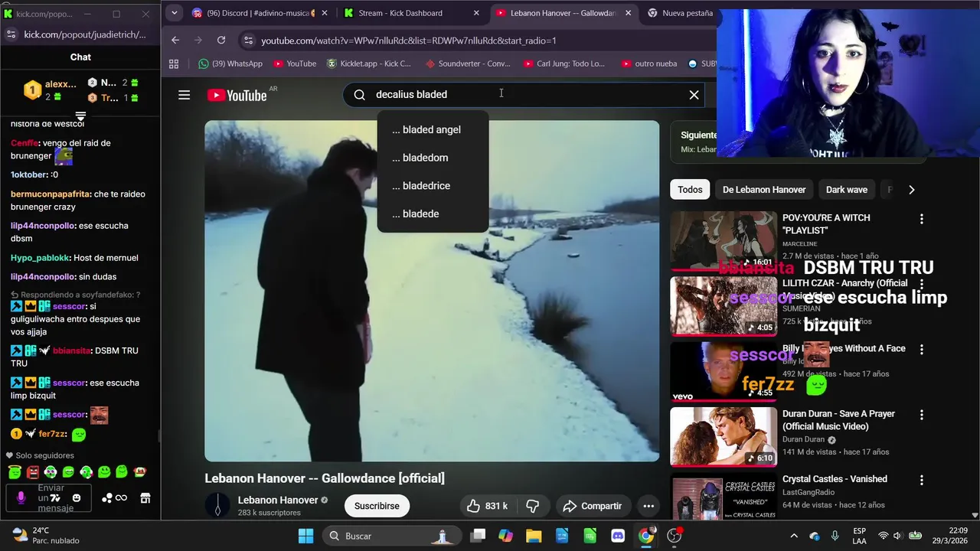This screenshot has width=980, height=551.
Task: Show hidden system tray icons
Action: [x=794, y=536]
